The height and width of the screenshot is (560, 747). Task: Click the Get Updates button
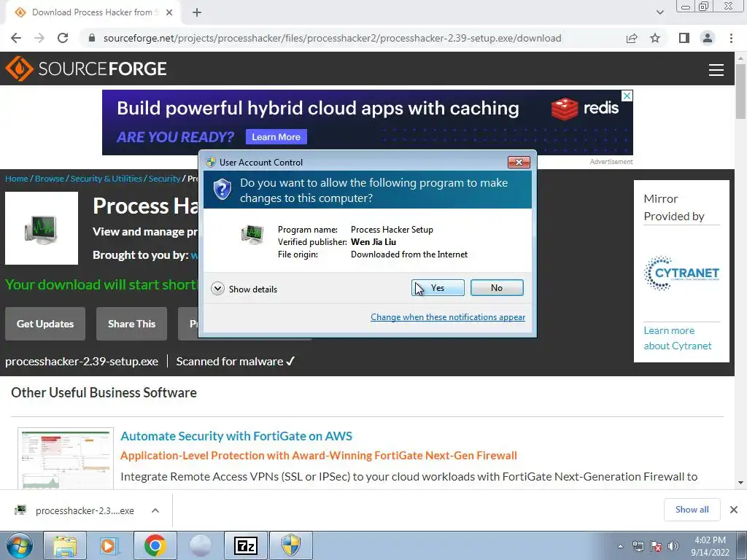[x=45, y=324]
